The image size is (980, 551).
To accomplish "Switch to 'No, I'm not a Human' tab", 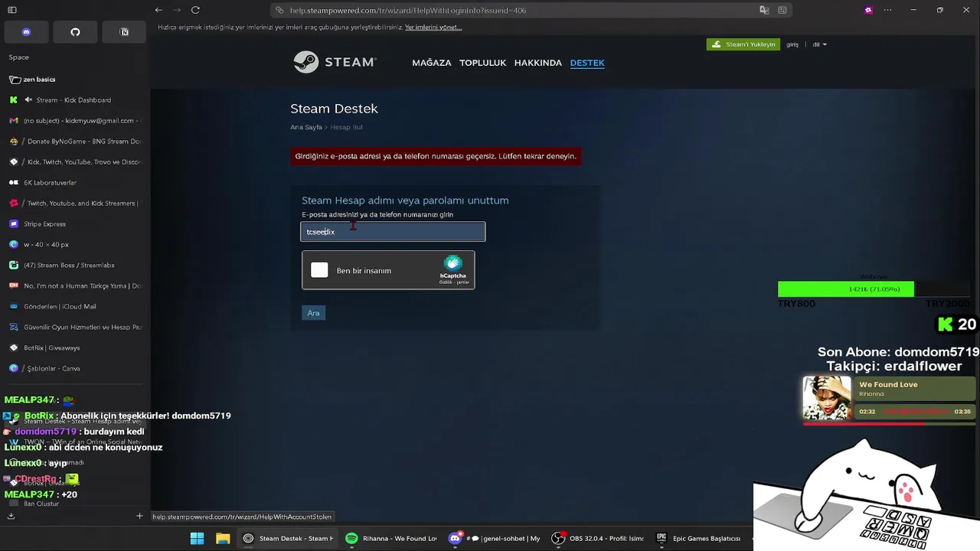I will coord(75,286).
